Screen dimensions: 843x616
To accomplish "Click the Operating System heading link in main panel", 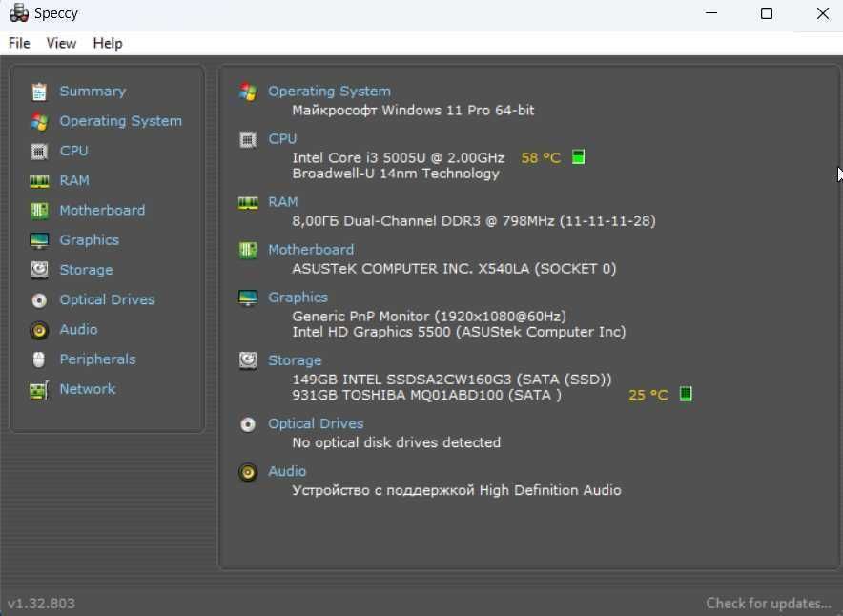I will click(x=329, y=92).
